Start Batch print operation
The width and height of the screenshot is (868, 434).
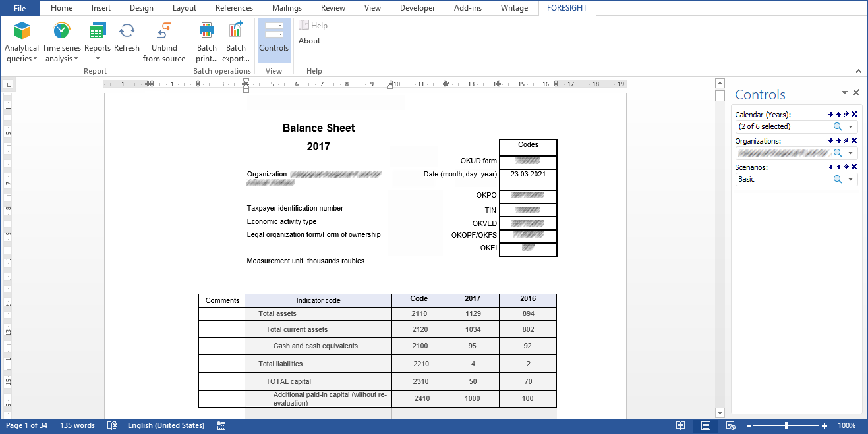pyautogui.click(x=207, y=42)
